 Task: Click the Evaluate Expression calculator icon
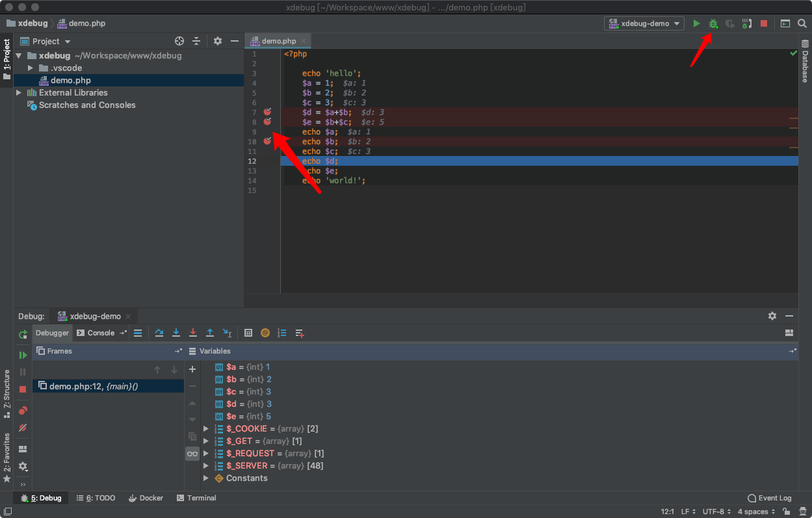(x=248, y=333)
